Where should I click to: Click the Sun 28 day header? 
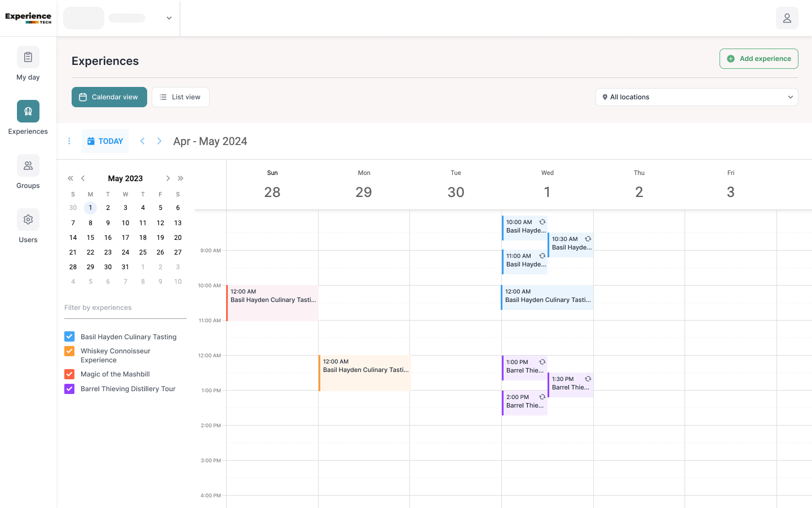click(272, 185)
